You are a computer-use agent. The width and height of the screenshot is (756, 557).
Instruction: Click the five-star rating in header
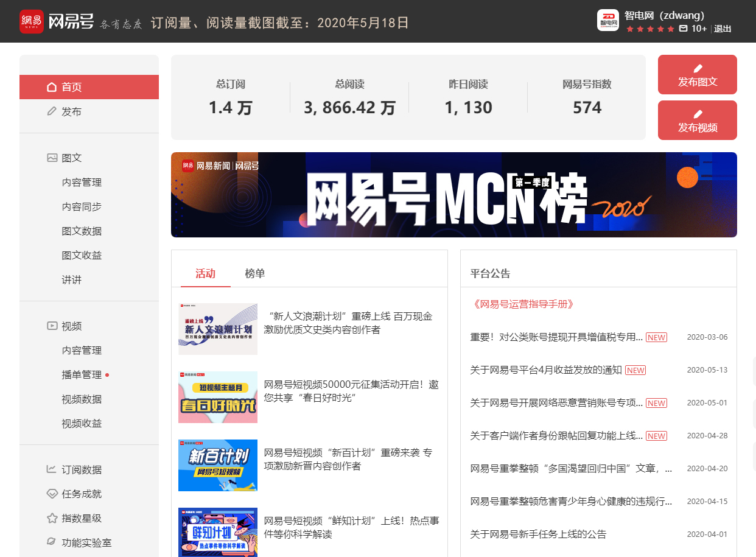pyautogui.click(x=650, y=29)
